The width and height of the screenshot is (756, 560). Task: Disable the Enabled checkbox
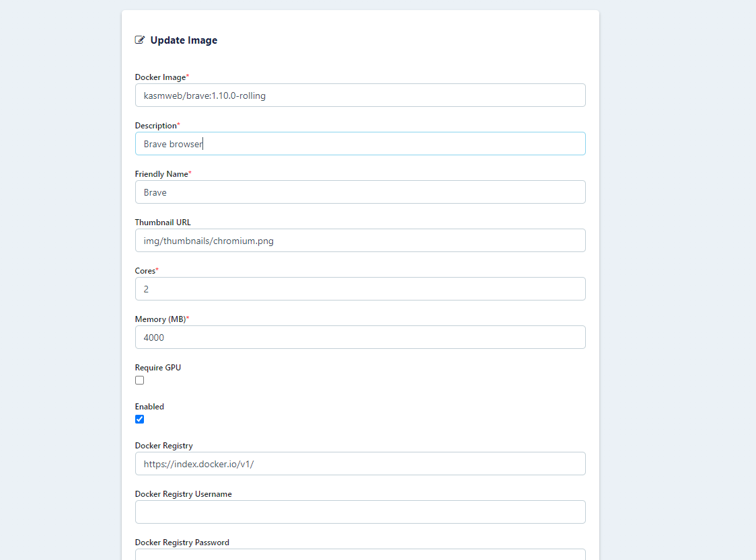coord(139,419)
